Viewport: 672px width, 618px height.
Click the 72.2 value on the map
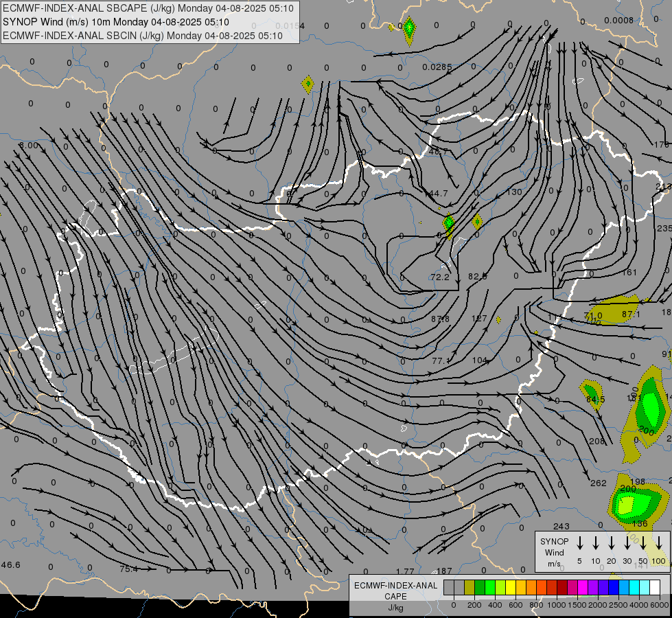440,277
